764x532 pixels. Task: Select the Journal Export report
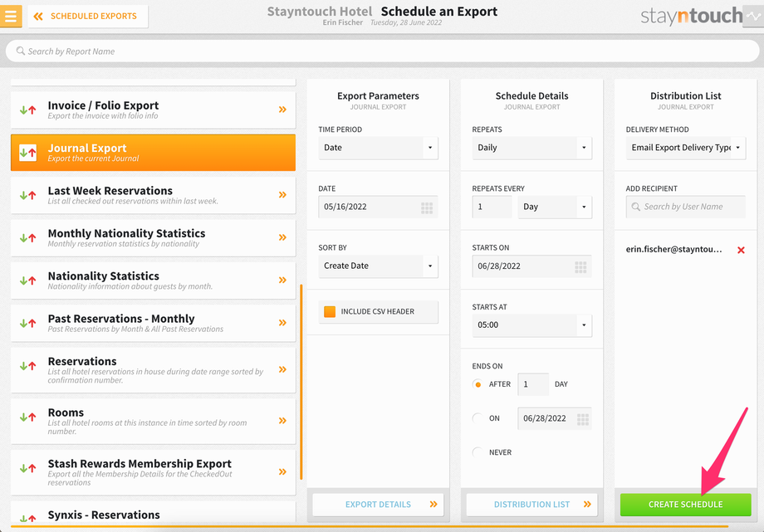point(153,153)
